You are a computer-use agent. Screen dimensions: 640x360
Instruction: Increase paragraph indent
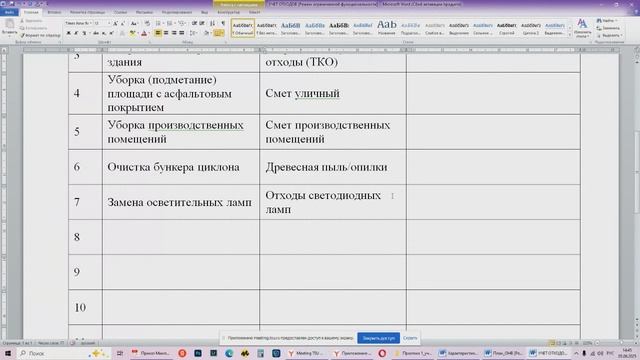click(202, 24)
